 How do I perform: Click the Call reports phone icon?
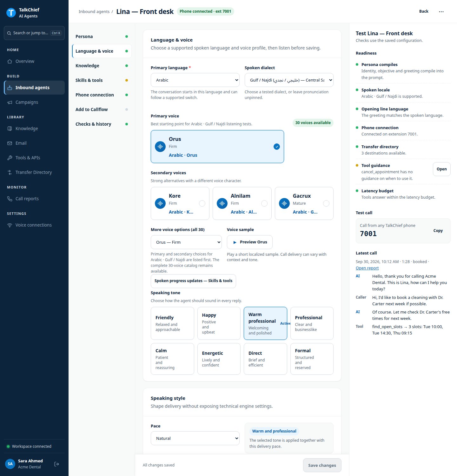click(x=10, y=199)
